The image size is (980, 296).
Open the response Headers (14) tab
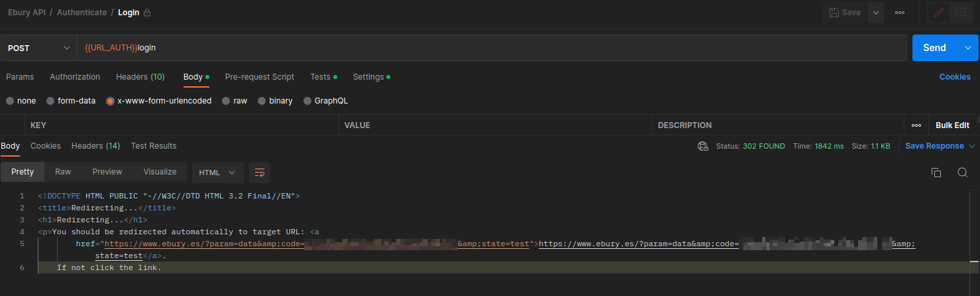point(95,146)
